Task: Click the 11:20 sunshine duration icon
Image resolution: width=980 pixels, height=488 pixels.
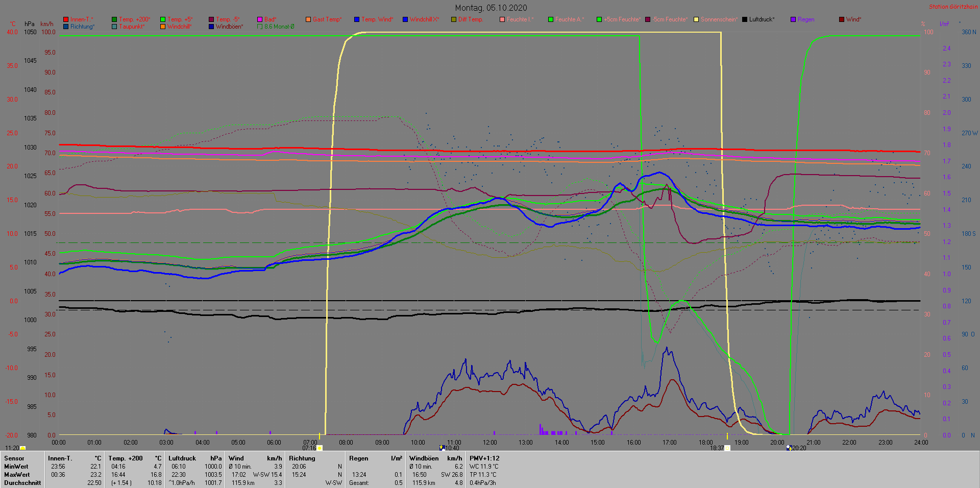Action: tap(22, 448)
